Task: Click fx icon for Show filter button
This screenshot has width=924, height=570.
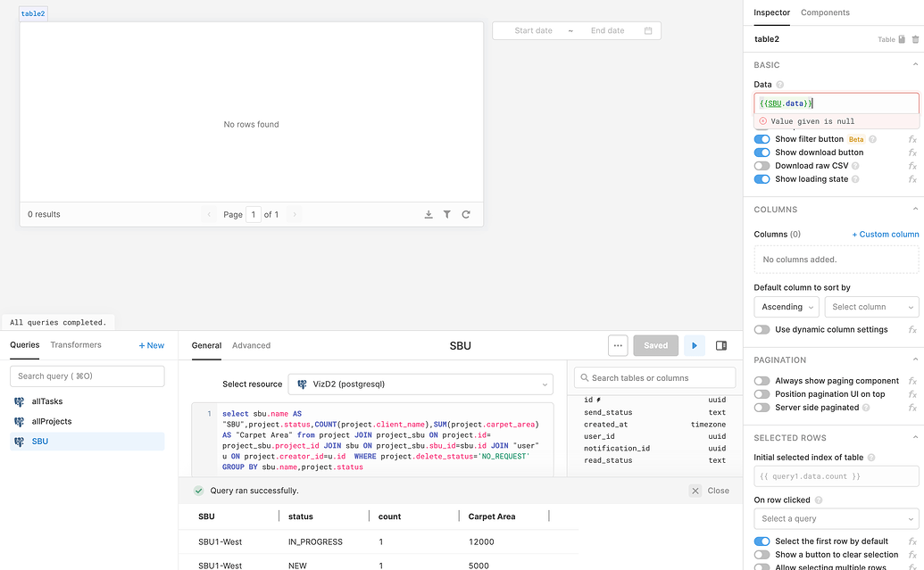Action: [912, 139]
